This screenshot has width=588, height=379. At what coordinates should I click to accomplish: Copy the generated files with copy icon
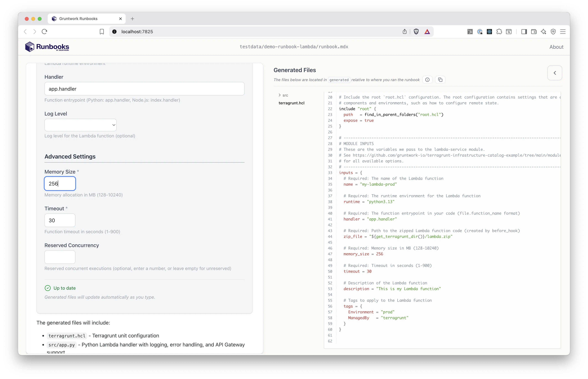[440, 80]
